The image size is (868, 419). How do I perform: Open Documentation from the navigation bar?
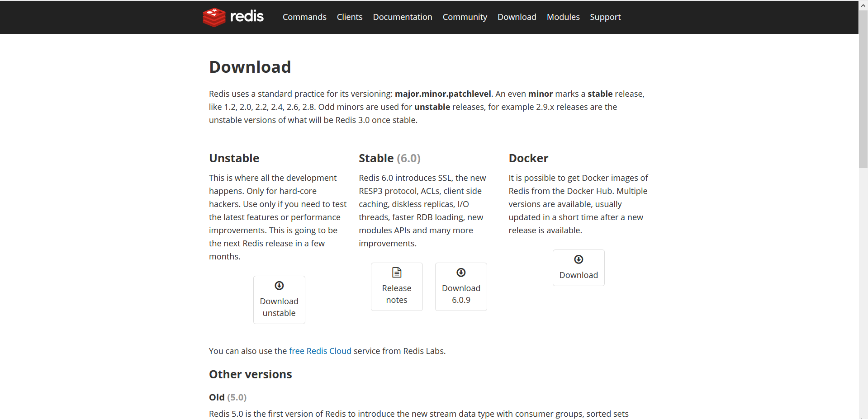(x=403, y=17)
